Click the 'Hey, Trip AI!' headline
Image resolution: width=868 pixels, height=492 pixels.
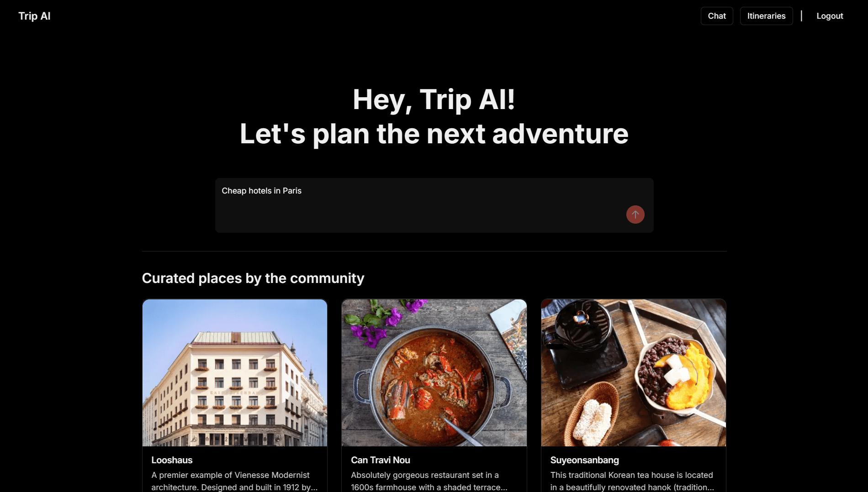click(x=434, y=99)
